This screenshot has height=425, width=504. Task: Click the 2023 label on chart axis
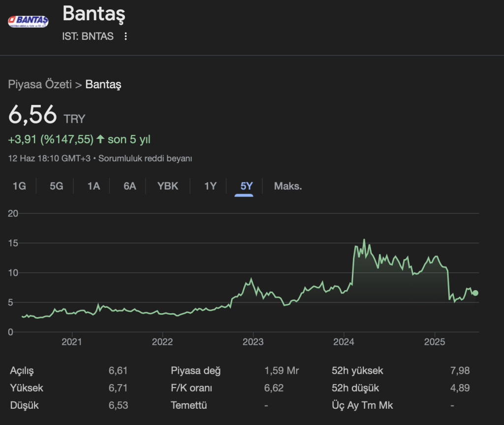(x=253, y=342)
